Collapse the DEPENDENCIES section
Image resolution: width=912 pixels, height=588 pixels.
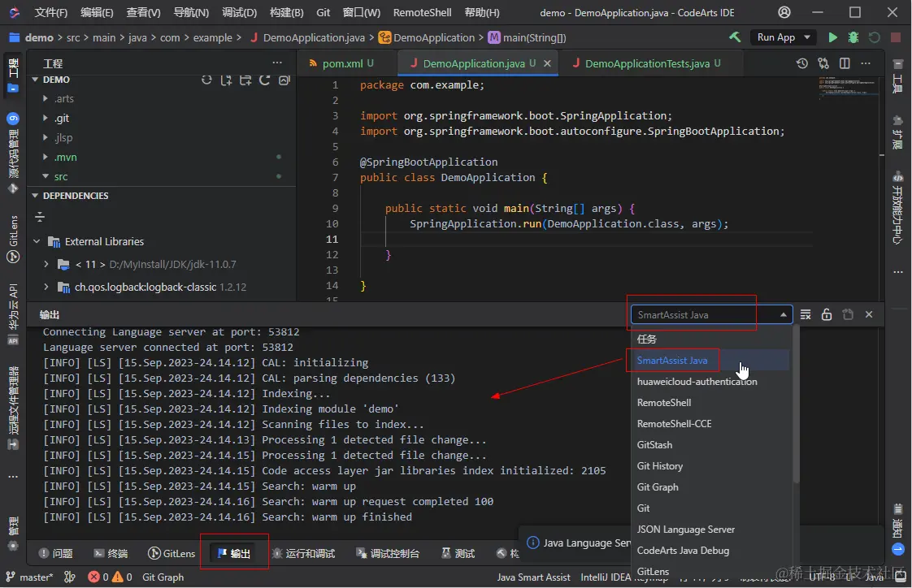click(35, 196)
